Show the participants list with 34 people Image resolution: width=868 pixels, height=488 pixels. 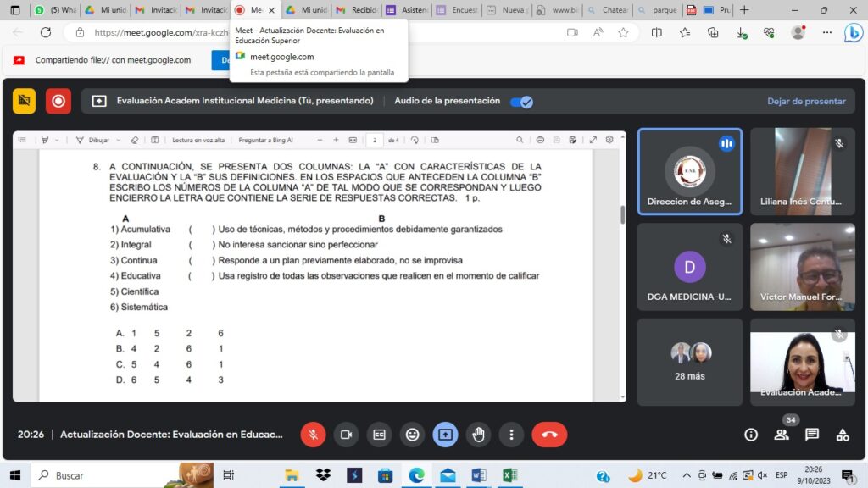pyautogui.click(x=782, y=435)
